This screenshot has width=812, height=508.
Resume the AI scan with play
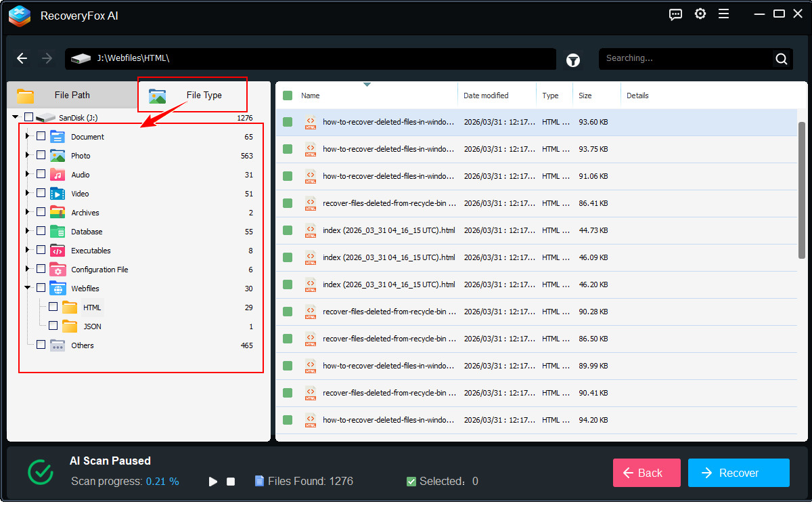[213, 482]
